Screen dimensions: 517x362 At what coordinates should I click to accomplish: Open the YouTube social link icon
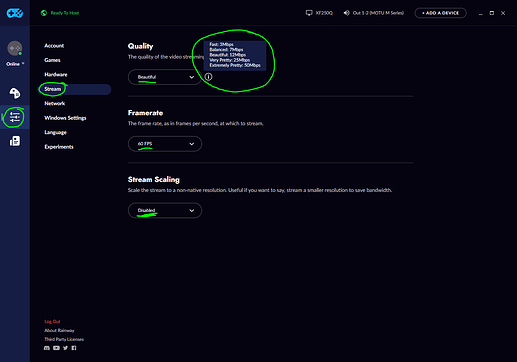coord(56,348)
